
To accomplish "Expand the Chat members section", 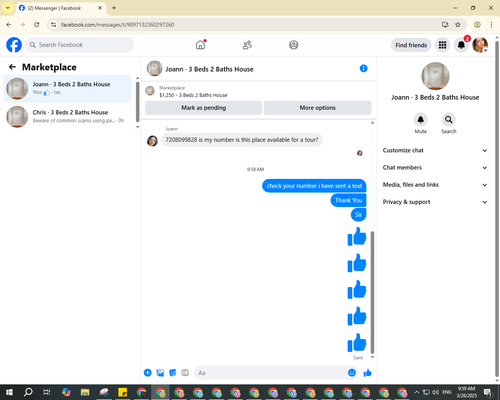I will [435, 168].
